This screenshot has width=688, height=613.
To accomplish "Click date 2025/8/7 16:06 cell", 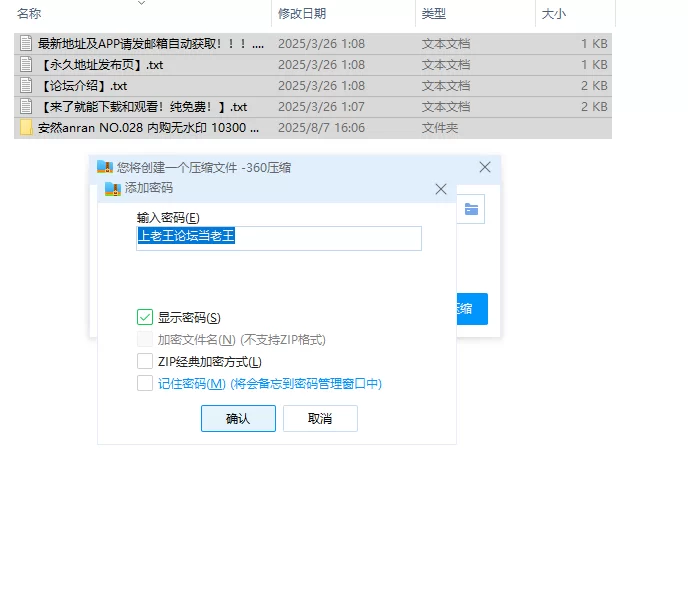I will (322, 128).
